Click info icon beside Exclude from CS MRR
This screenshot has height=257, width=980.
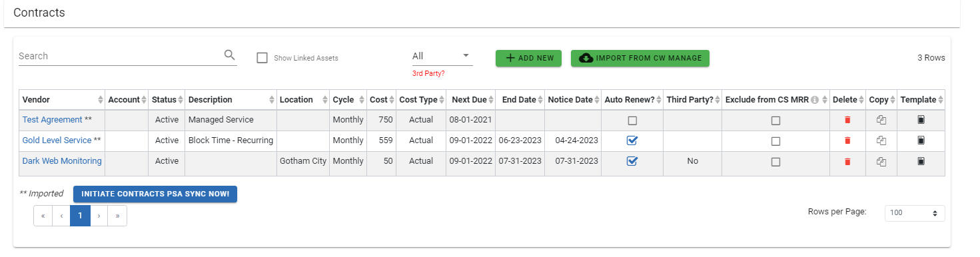point(814,100)
